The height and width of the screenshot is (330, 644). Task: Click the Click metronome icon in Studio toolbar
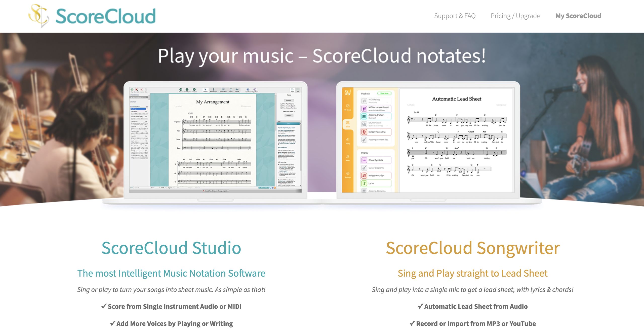[146, 90]
